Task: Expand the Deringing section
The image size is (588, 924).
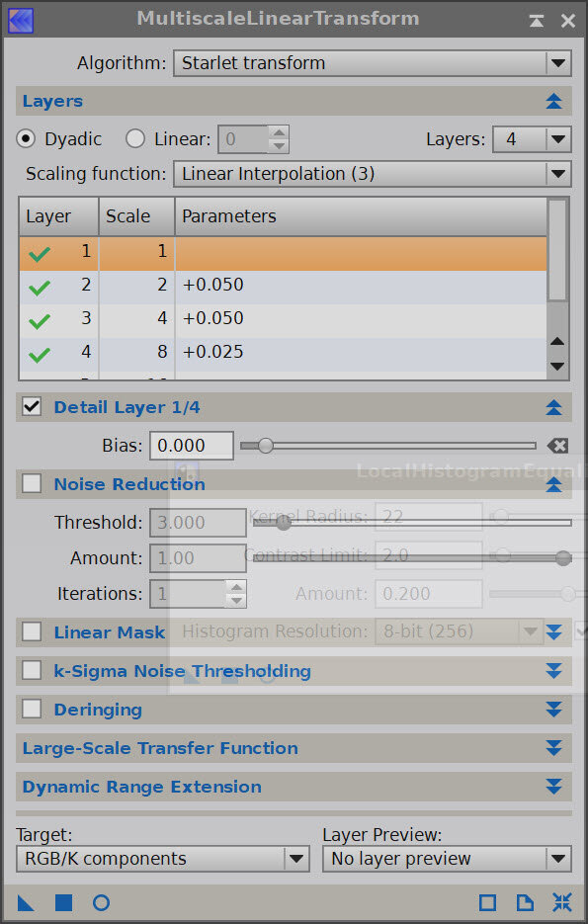Action: click(553, 709)
